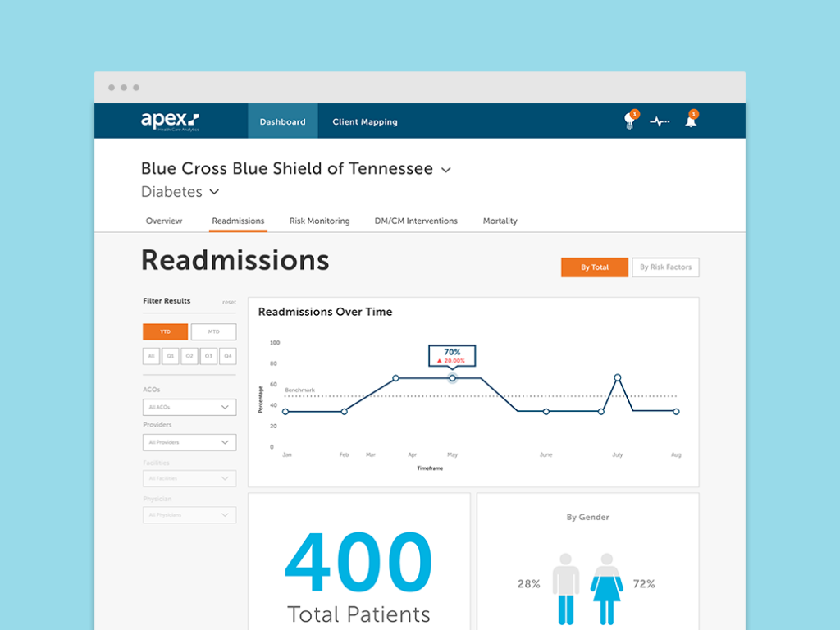Image resolution: width=840 pixels, height=630 pixels.
Task: Click the reset filters link
Action: (x=230, y=302)
